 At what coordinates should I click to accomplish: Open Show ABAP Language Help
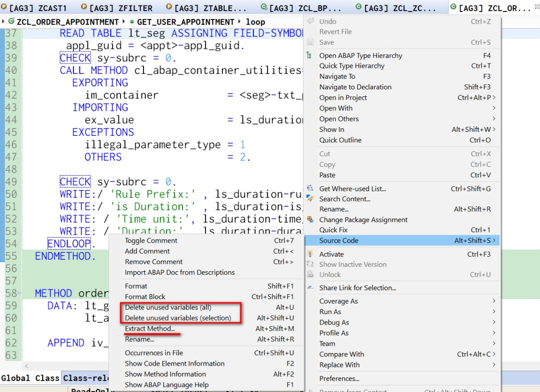pyautogui.click(x=206, y=385)
